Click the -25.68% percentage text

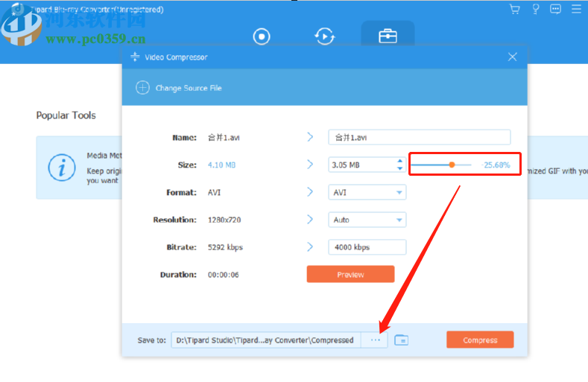click(x=496, y=165)
